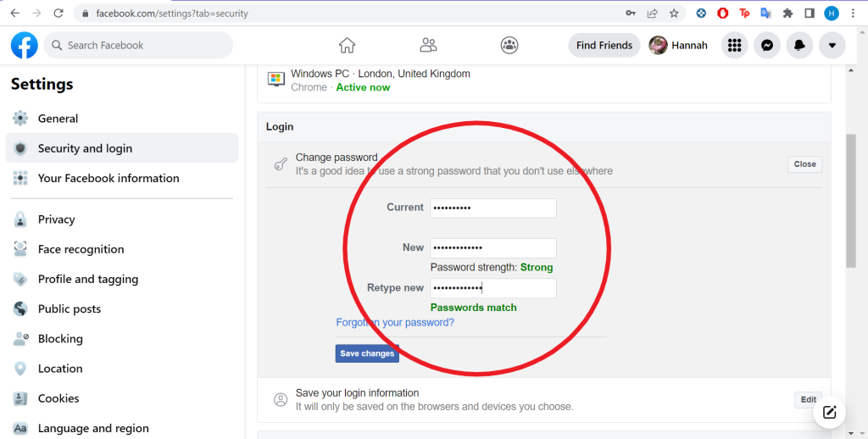Open the Groups icon in top navigation
The width and height of the screenshot is (868, 439).
tap(509, 46)
